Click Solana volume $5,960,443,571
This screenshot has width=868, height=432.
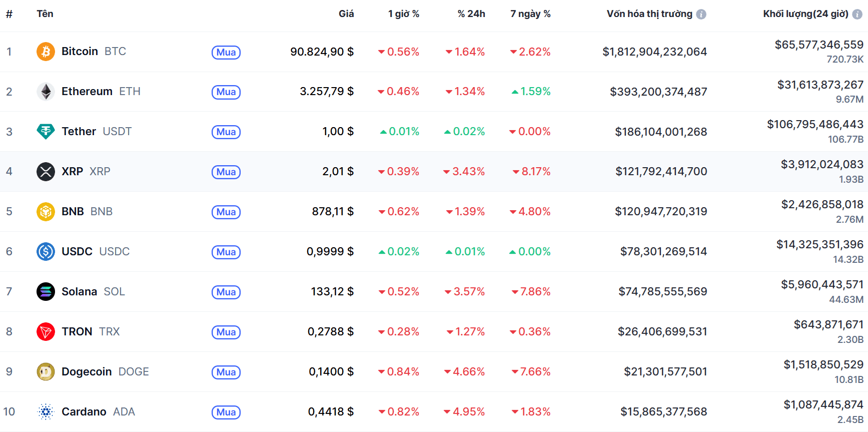click(x=822, y=284)
